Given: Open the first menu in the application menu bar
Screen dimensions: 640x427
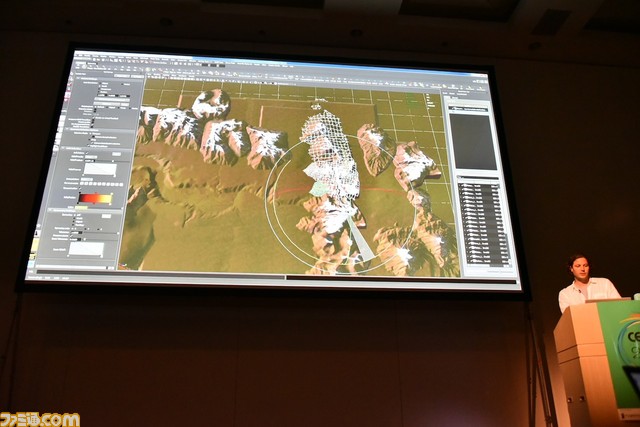Looking at the screenshot, I should (x=79, y=54).
